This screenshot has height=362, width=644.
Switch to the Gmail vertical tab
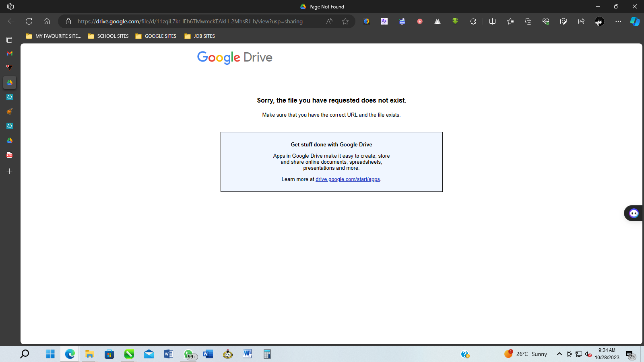coord(10,53)
